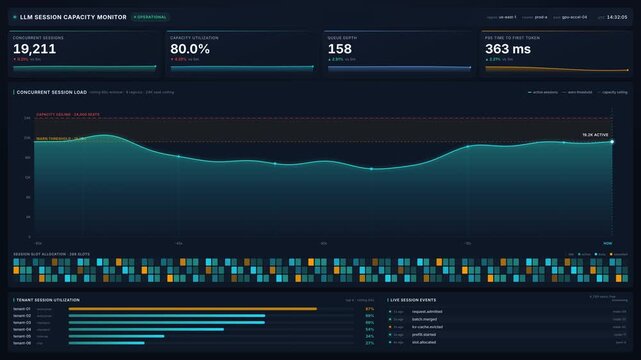Click the 27% value for tenant-06
641x360 pixels.
coord(370,343)
